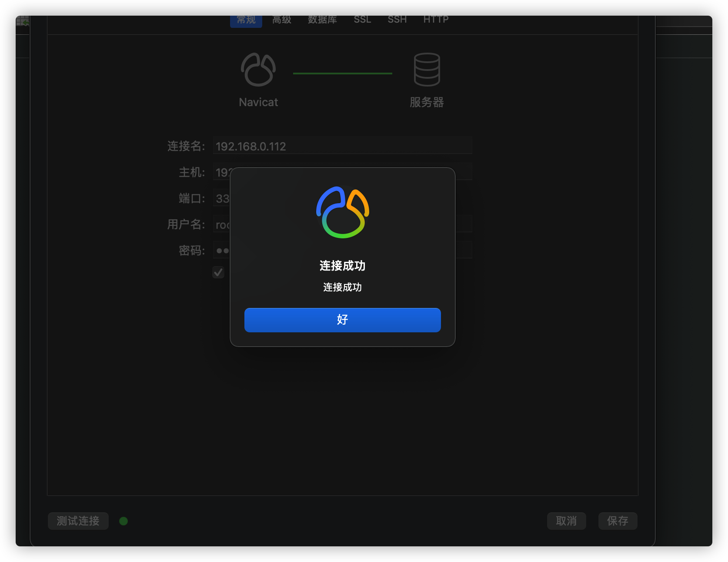Viewport: 728px width, 562px height.
Task: Click the green connection line between Navicat and server
Action: pyautogui.click(x=342, y=73)
